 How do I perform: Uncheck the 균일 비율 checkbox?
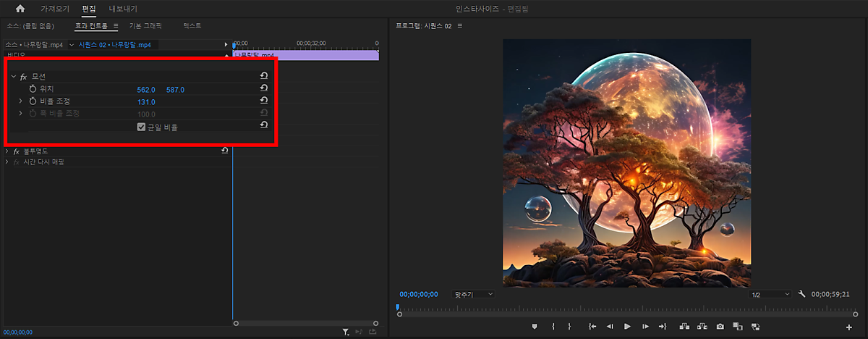[x=141, y=127]
